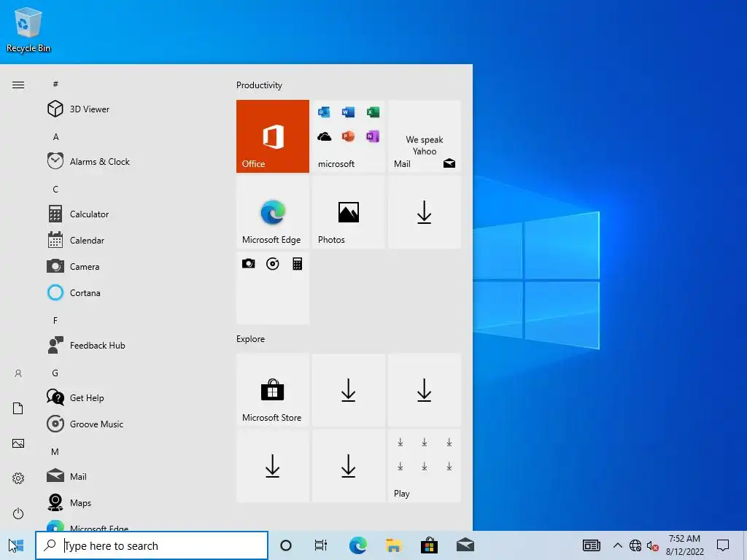747x560 pixels.
Task: Click the Start button on taskbar
Action: tap(18, 545)
